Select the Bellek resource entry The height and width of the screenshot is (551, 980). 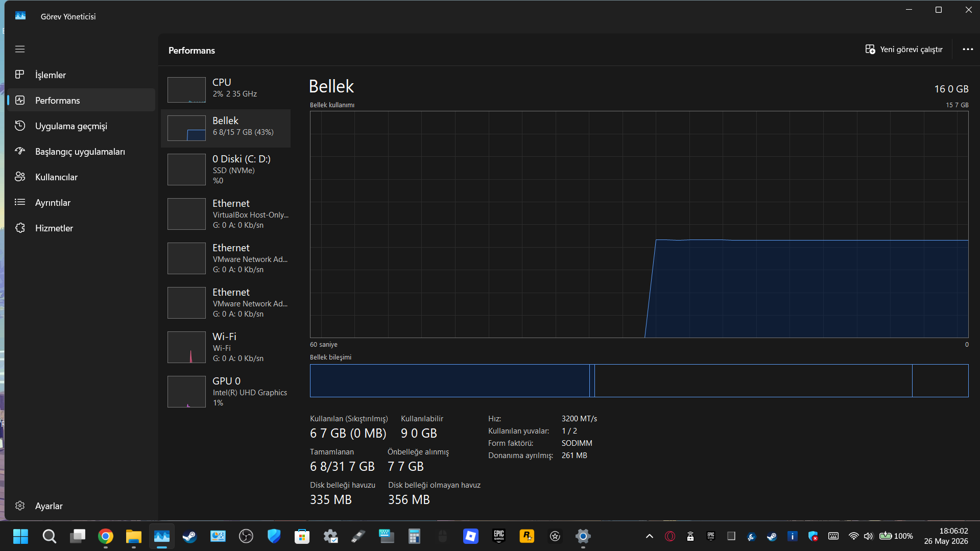(226, 128)
